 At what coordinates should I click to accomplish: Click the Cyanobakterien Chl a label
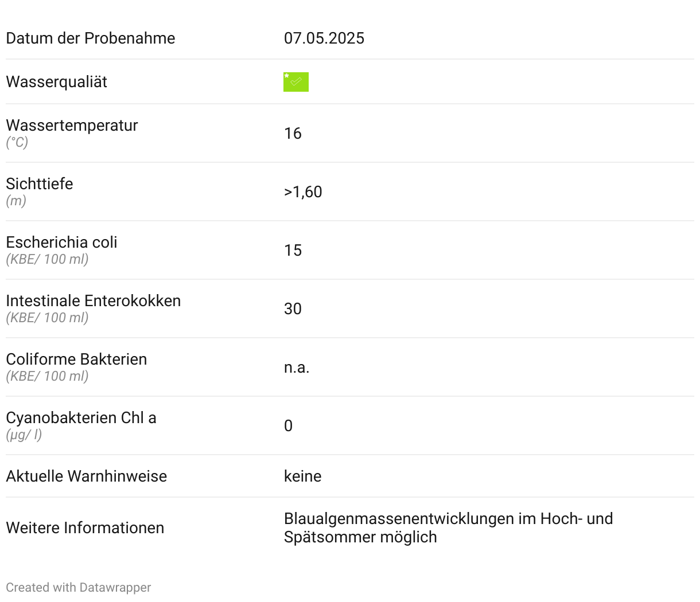pos(81,417)
